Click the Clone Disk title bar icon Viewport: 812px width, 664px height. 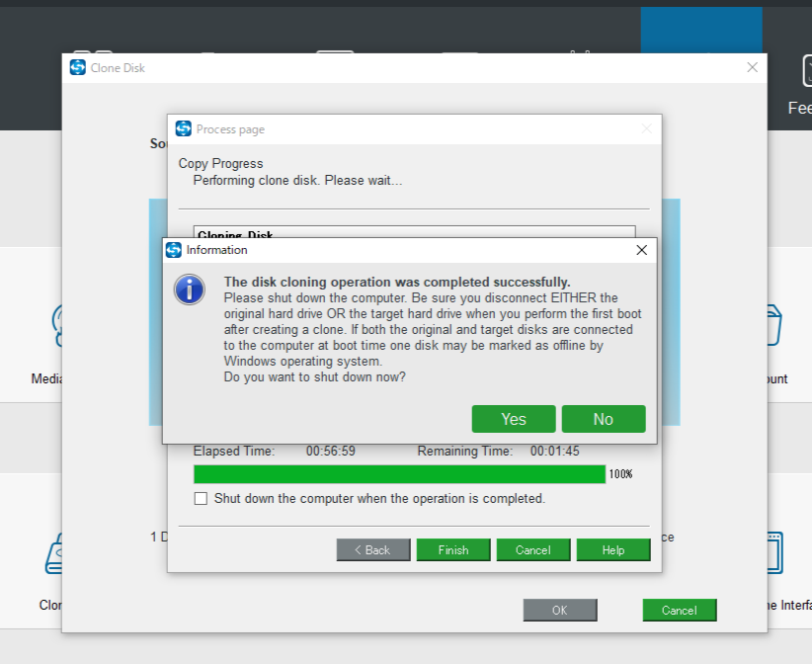(x=78, y=67)
